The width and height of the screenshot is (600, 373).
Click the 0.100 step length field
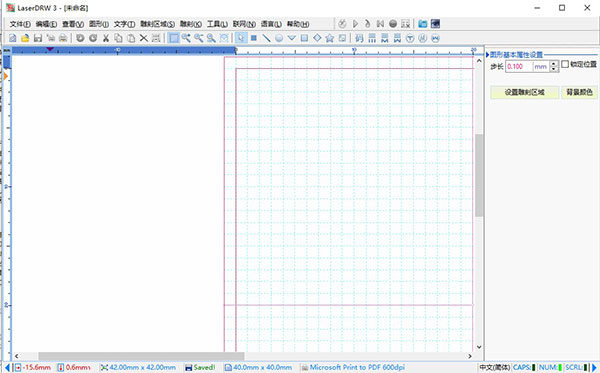(x=519, y=67)
